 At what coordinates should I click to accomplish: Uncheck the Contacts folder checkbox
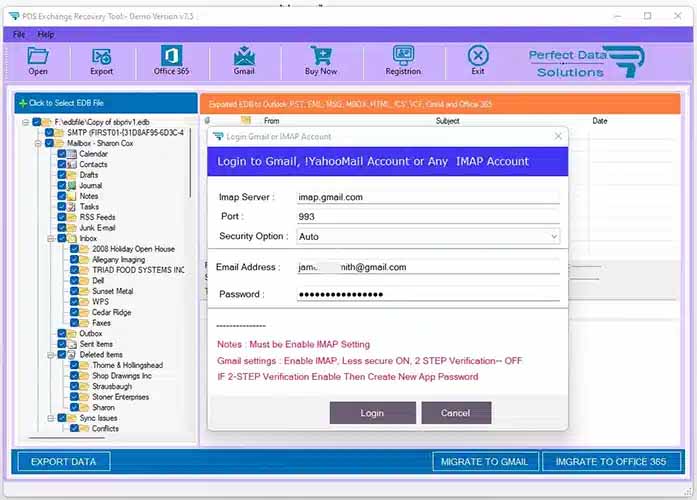[x=62, y=164]
